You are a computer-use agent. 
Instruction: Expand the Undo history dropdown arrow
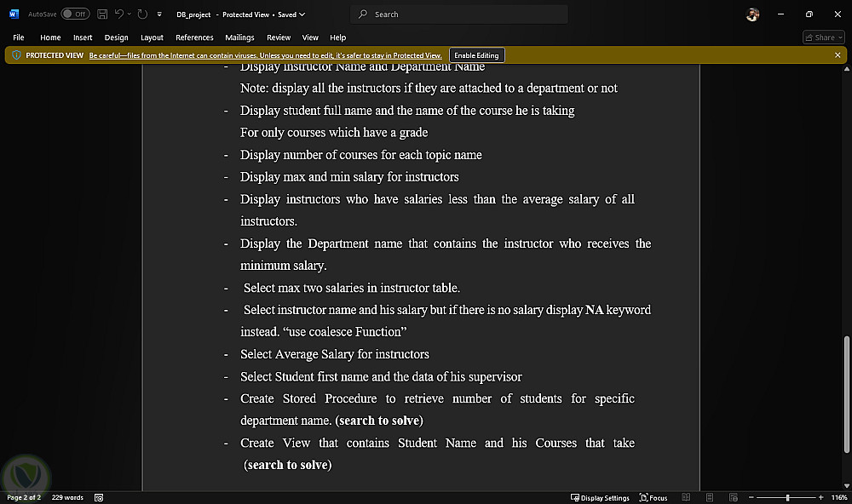130,14
